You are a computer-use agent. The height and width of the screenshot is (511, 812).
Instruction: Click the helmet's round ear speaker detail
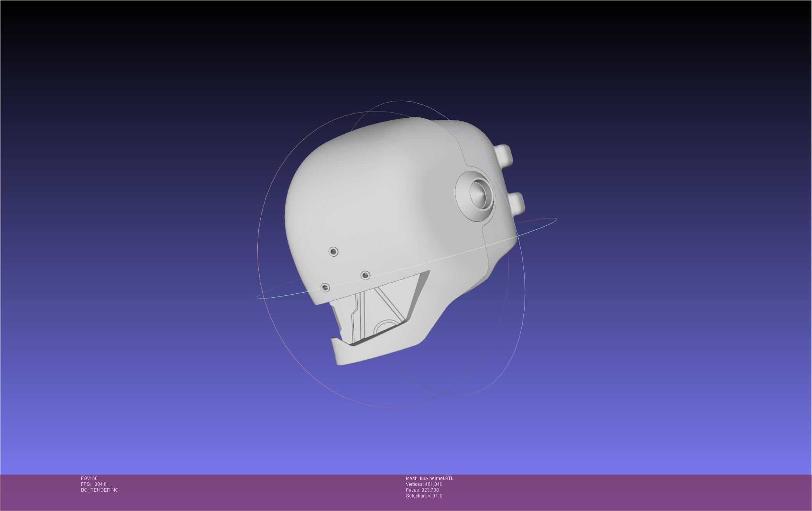476,196
